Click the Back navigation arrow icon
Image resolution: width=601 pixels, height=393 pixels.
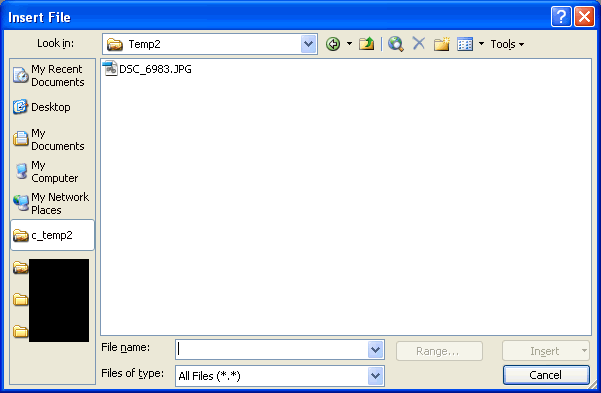point(333,44)
